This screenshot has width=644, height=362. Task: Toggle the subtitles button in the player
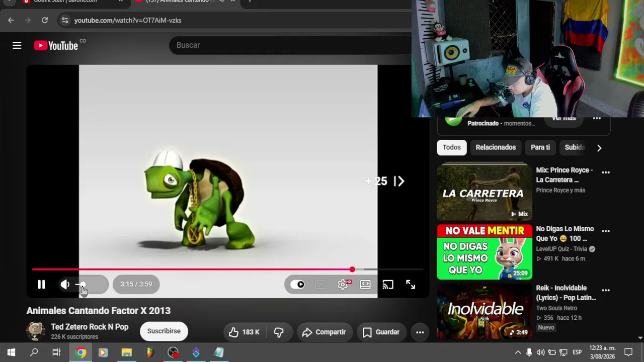320,285
